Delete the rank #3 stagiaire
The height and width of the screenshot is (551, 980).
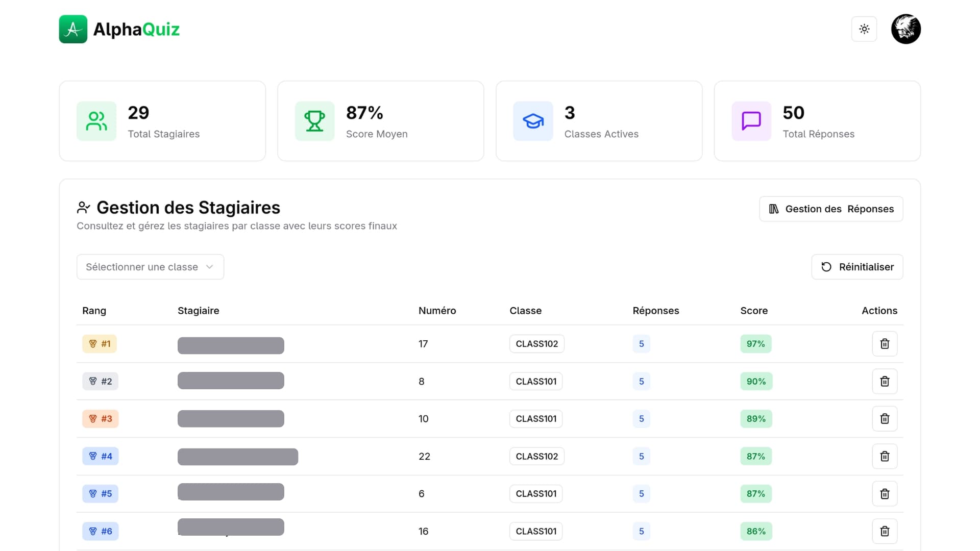[885, 419]
